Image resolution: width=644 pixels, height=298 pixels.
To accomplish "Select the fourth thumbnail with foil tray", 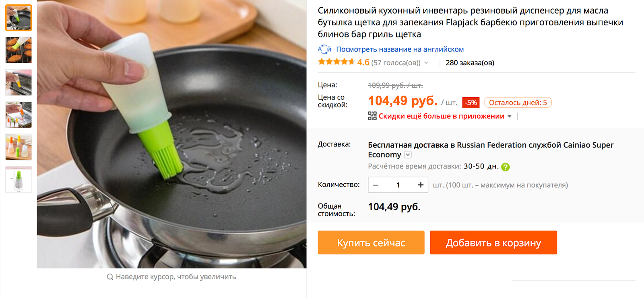I will tap(19, 115).
